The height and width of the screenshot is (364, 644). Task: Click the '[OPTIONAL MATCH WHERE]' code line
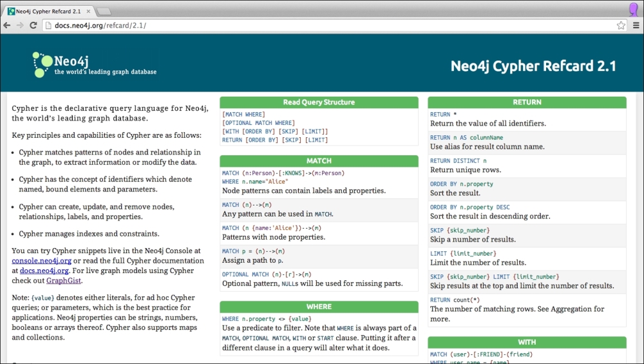[x=258, y=123]
